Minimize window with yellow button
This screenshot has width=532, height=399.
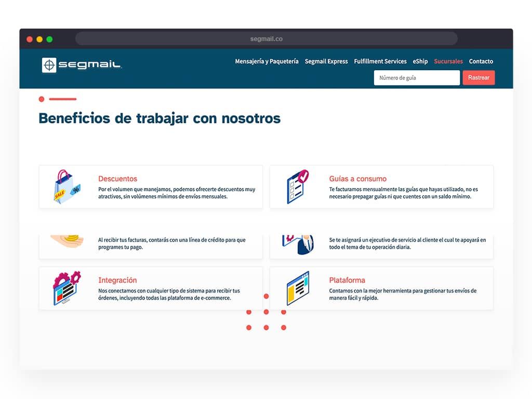pos(39,39)
